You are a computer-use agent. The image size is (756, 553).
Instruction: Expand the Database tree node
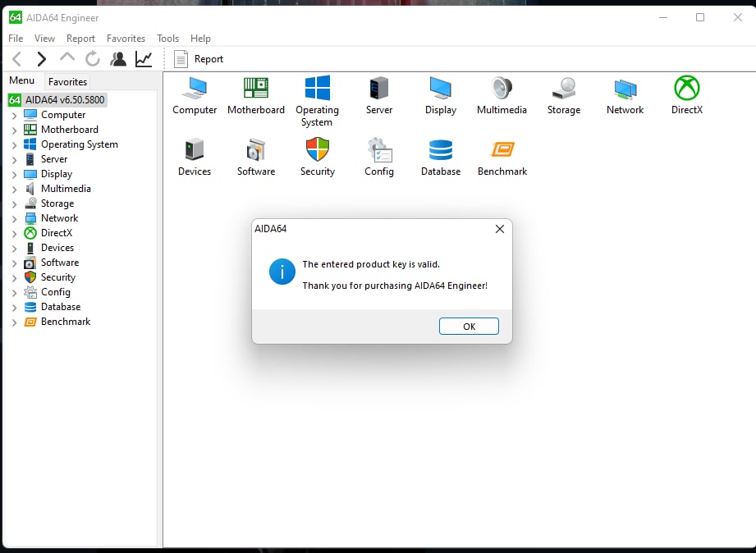(15, 308)
